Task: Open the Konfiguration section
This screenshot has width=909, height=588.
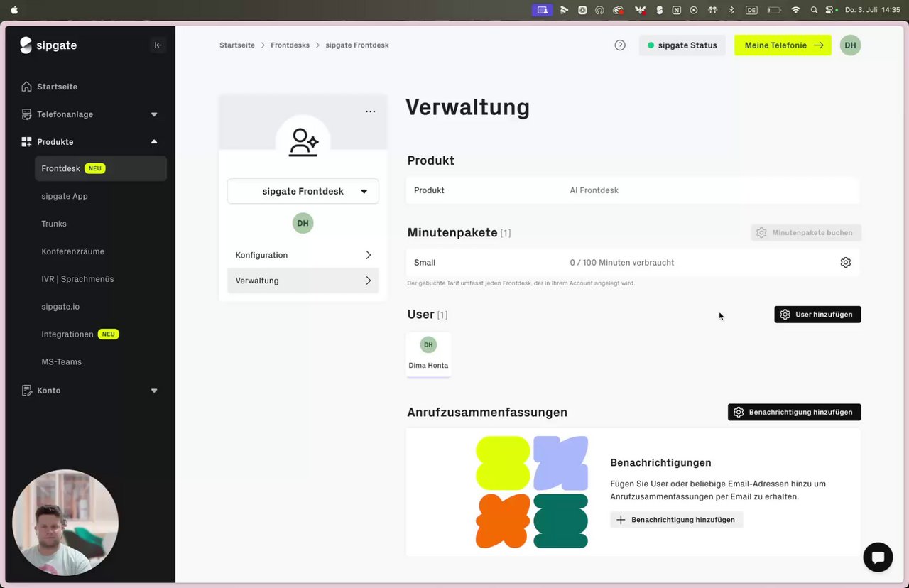Action: (303, 255)
